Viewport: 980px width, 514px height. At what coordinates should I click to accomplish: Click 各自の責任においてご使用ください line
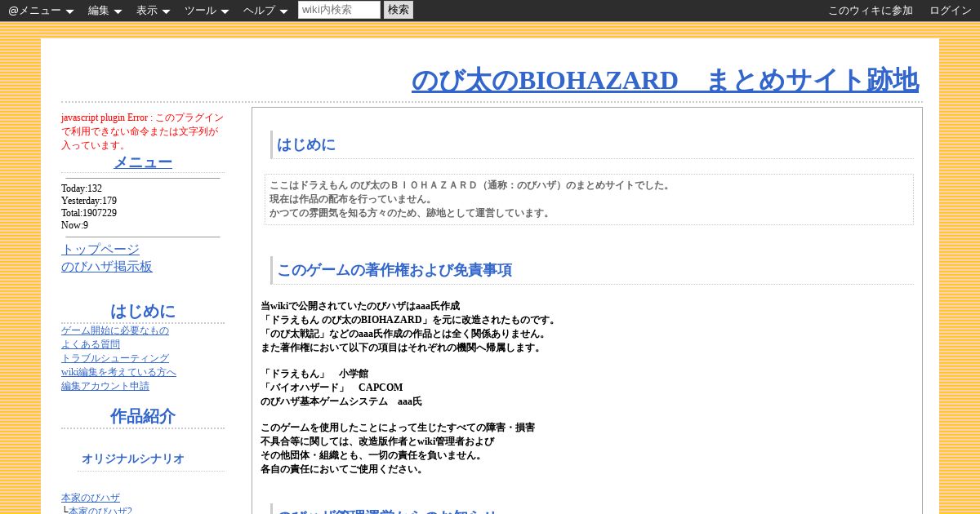click(x=342, y=469)
